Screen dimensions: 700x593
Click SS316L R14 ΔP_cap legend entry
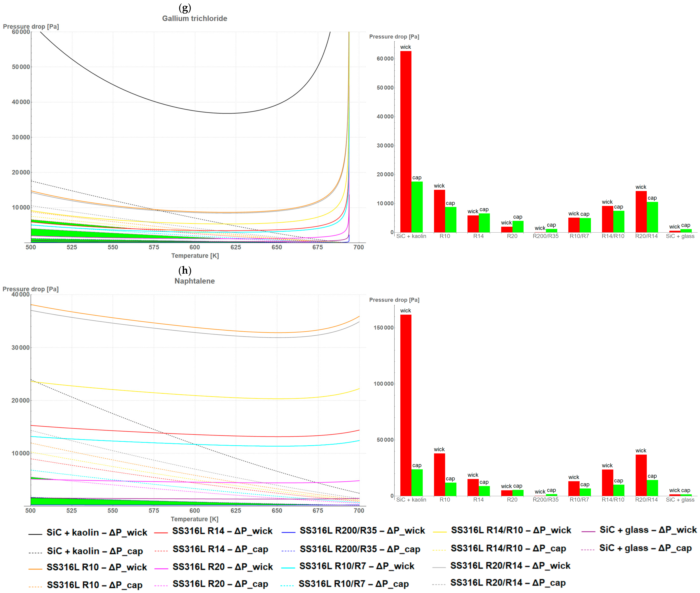point(220,549)
